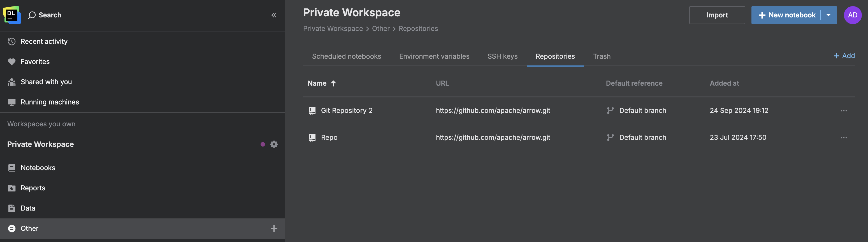Go to Other in the breadcrumb
868x242 pixels.
(x=380, y=29)
